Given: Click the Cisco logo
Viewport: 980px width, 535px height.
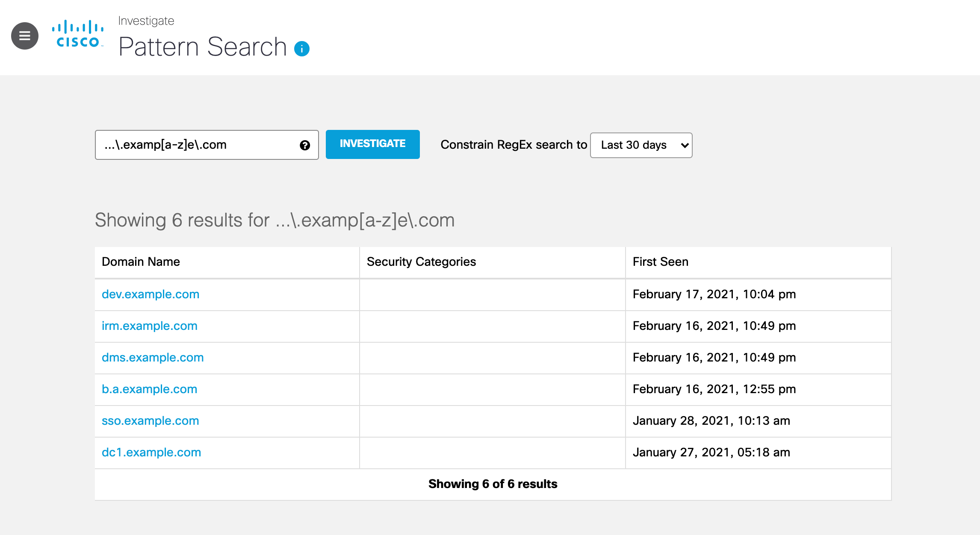Looking at the screenshot, I should [78, 34].
